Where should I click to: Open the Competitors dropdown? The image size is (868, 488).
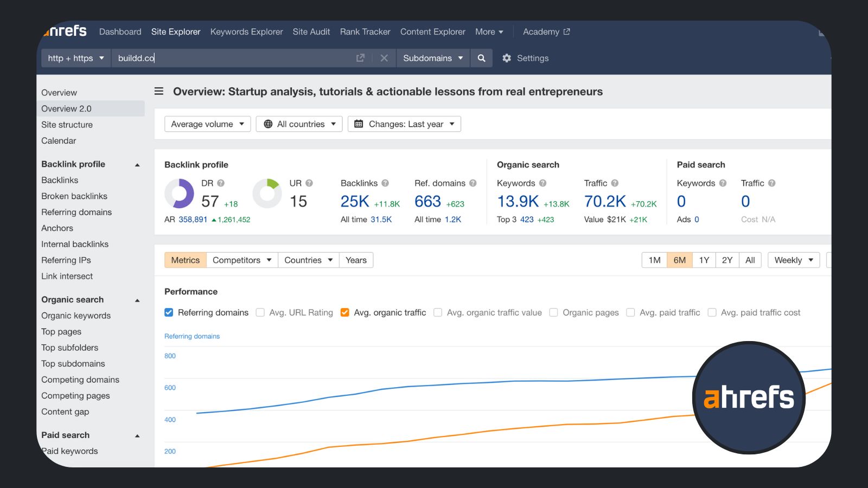(242, 260)
